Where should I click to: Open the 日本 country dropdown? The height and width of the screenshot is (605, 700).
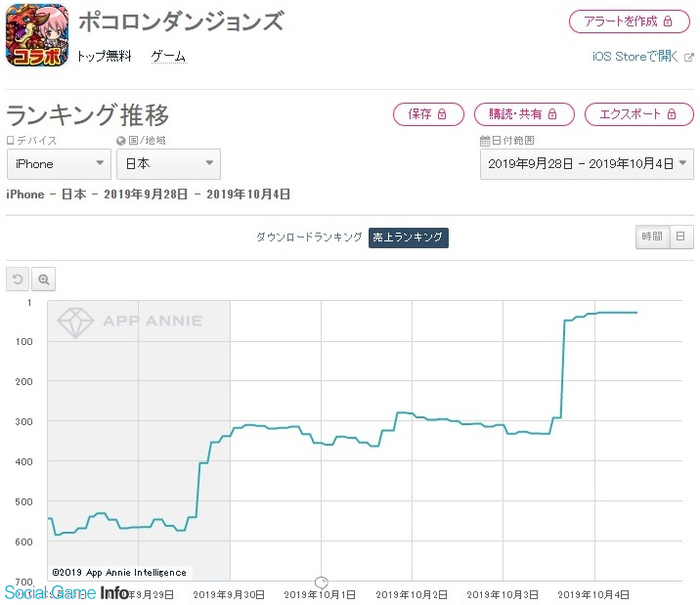(168, 164)
